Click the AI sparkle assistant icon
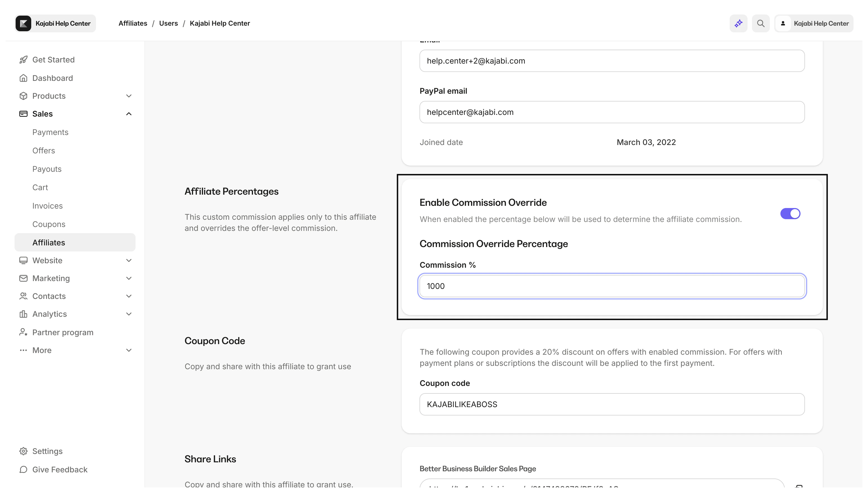The width and height of the screenshot is (868, 493). pos(738,23)
